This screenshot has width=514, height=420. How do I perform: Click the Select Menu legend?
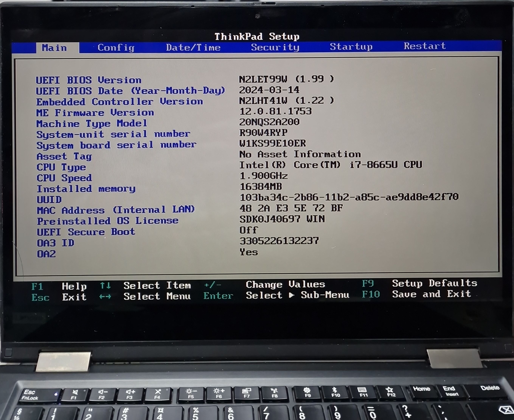pos(157,296)
